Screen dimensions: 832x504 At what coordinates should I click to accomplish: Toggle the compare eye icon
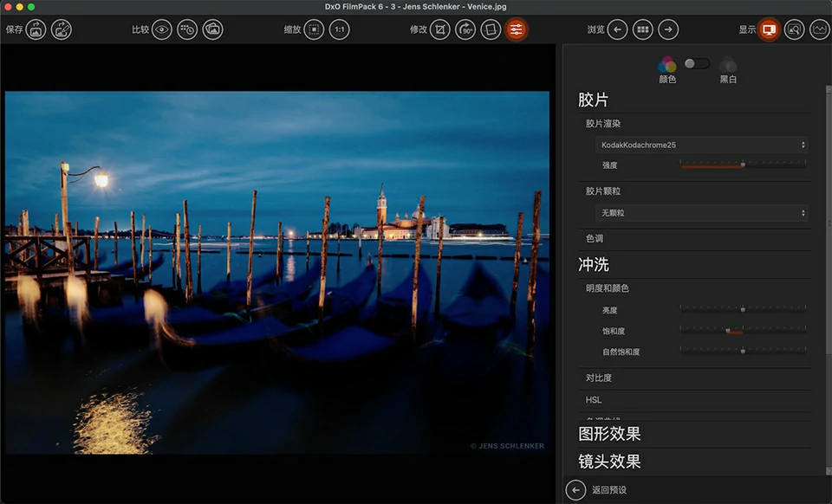[x=162, y=29]
